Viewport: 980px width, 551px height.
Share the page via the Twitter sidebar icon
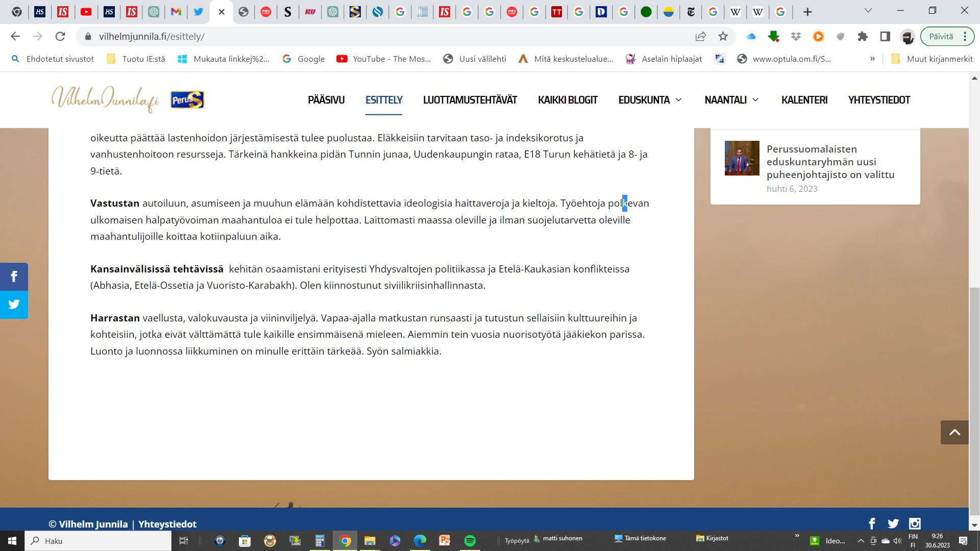14,304
